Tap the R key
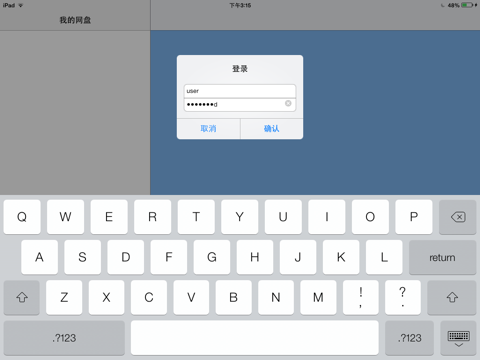480x360 pixels. [x=152, y=217]
